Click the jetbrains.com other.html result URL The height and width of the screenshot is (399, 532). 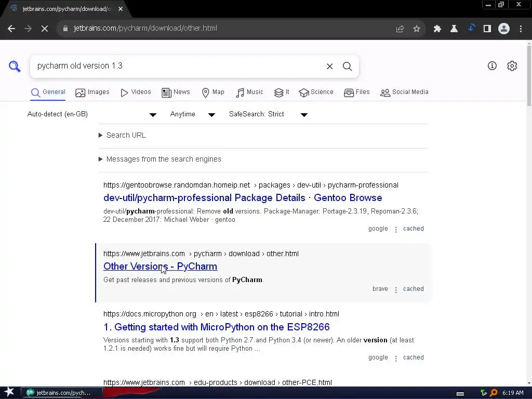click(201, 254)
